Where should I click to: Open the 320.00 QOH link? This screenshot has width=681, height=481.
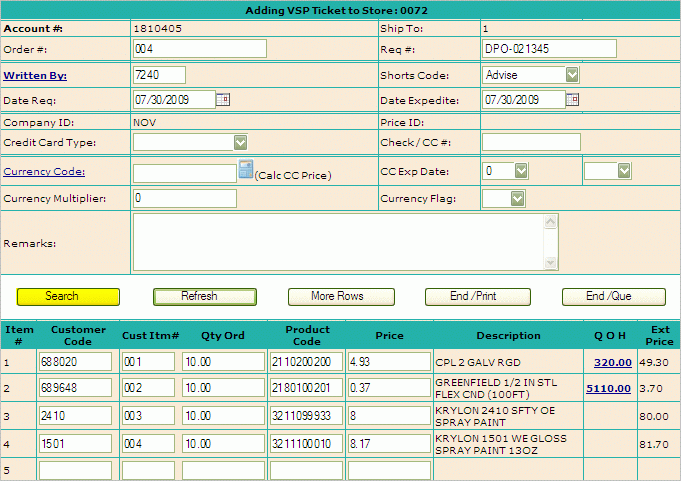pos(612,362)
